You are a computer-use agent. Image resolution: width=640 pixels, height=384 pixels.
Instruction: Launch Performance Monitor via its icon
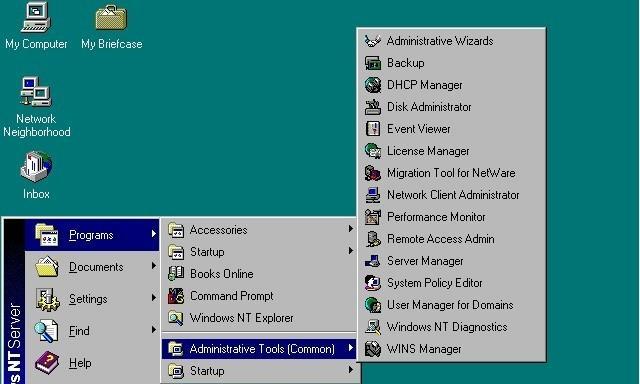pos(373,217)
